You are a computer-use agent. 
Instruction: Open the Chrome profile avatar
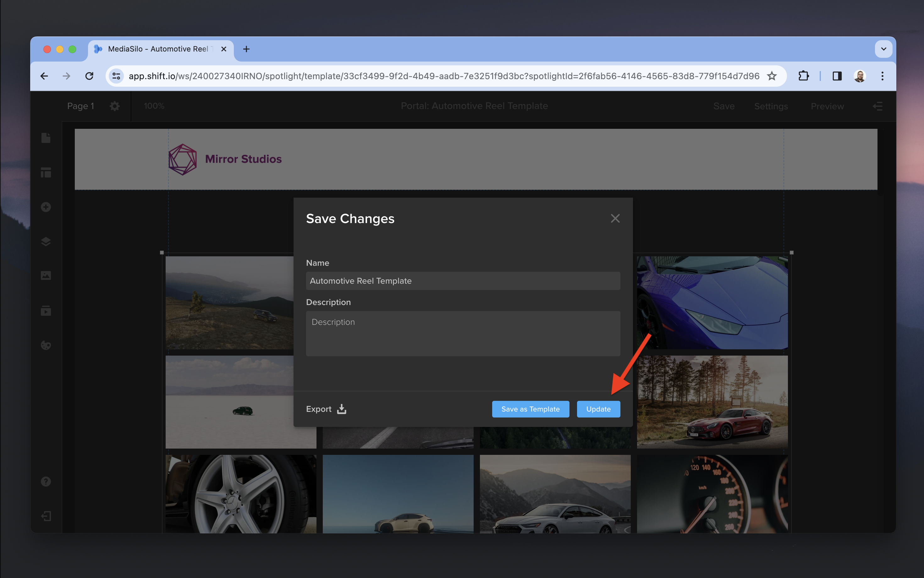pyautogui.click(x=860, y=76)
